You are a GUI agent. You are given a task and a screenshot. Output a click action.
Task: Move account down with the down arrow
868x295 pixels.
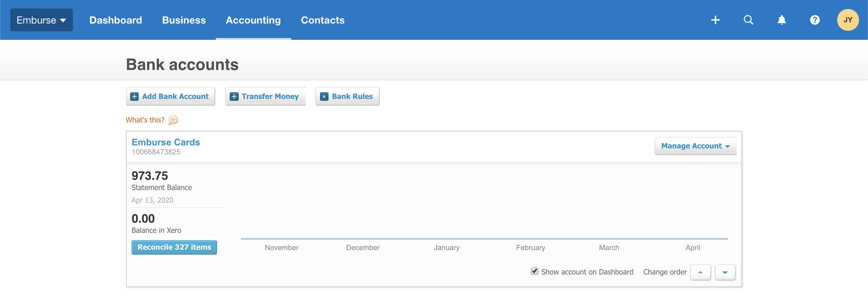(x=725, y=272)
